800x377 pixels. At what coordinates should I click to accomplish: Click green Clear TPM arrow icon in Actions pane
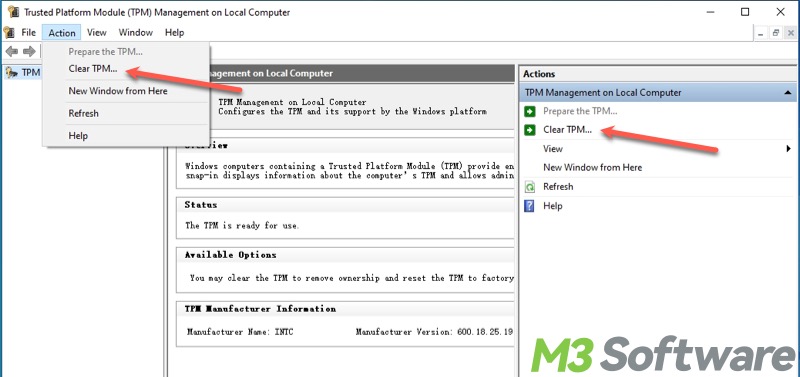[530, 130]
